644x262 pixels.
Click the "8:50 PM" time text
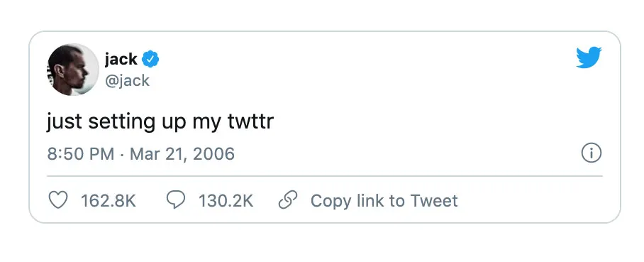(81, 154)
